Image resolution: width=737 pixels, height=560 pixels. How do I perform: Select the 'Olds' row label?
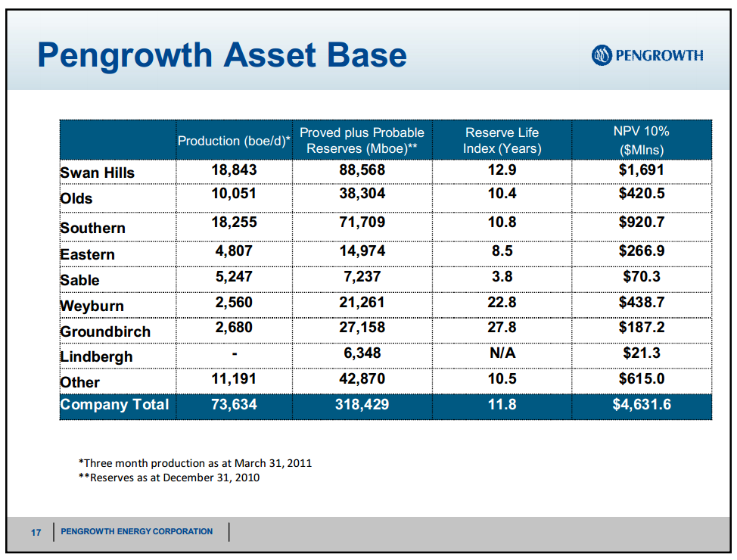[76, 198]
